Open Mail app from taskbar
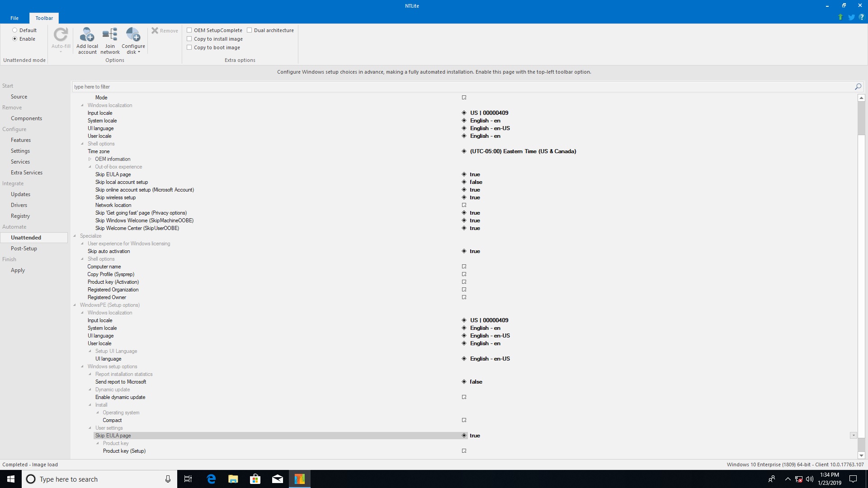Image resolution: width=868 pixels, height=488 pixels. pos(278,479)
